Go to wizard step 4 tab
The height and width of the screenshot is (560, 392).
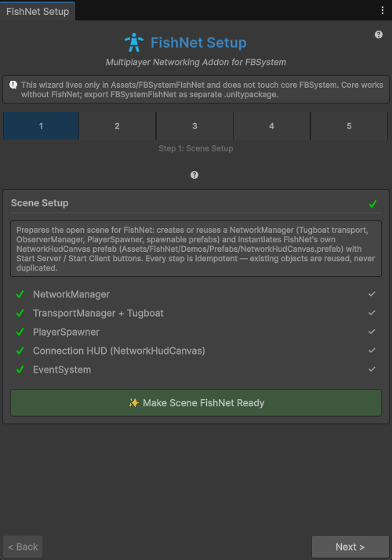[x=272, y=125]
